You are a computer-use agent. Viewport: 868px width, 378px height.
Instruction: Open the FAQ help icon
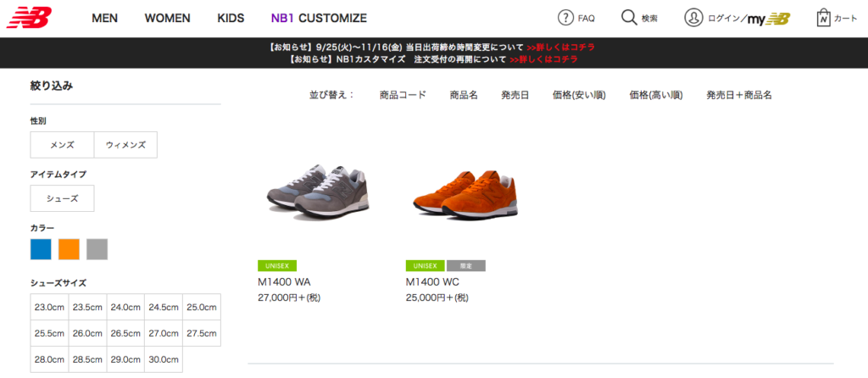point(566,18)
